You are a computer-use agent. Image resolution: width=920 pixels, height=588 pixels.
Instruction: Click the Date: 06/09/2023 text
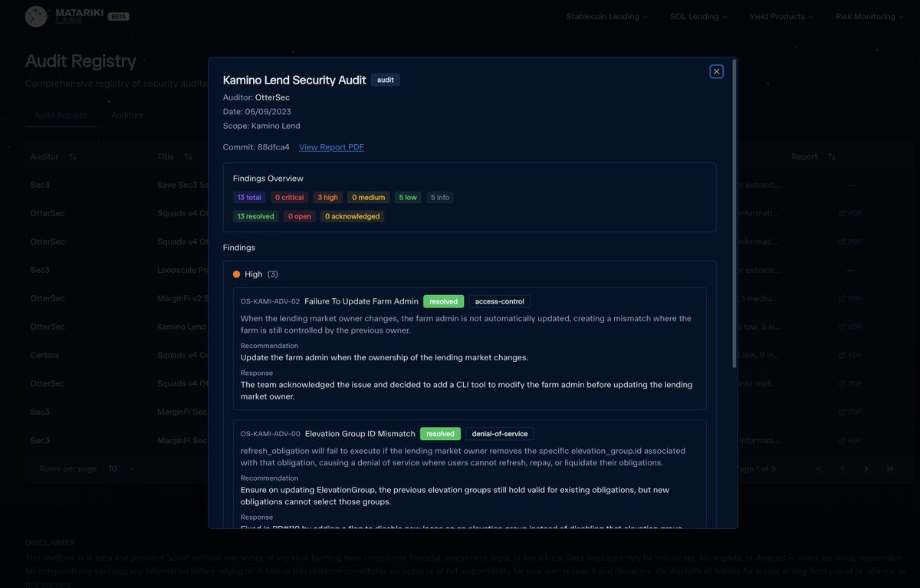tap(257, 111)
